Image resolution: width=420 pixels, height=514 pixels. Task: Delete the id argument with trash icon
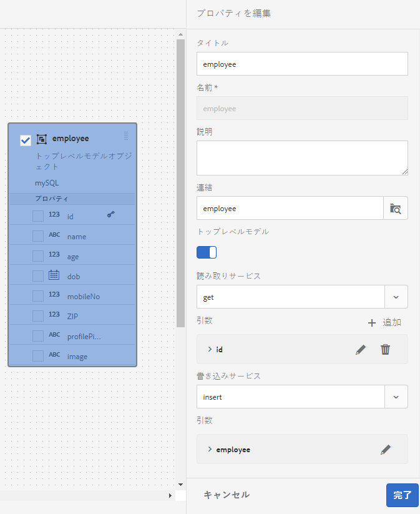click(x=385, y=350)
